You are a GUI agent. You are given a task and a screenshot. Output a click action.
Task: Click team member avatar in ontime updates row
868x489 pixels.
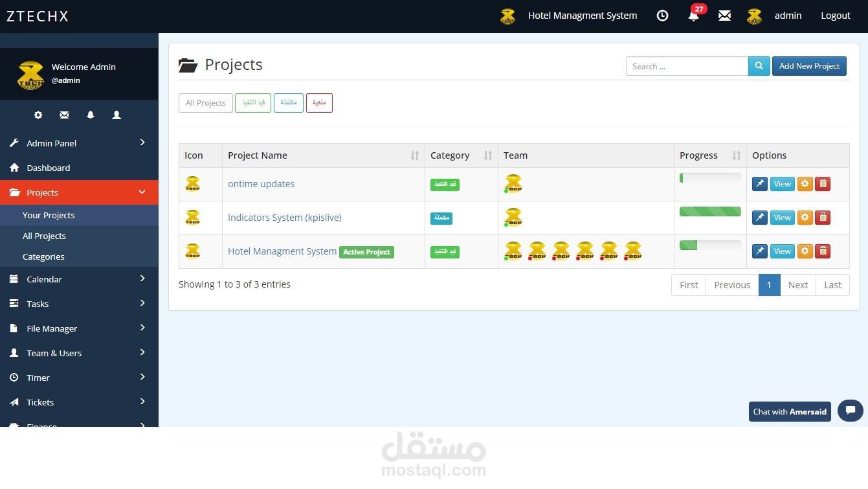(513, 184)
